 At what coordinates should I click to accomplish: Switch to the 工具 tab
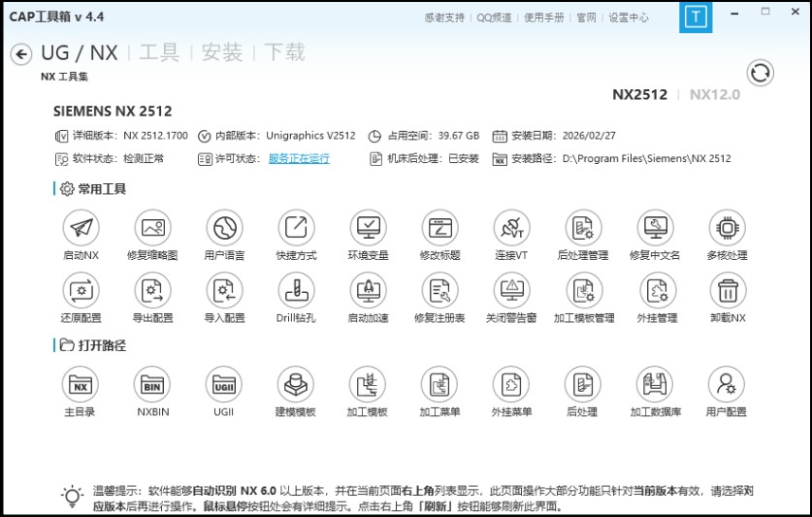pos(159,52)
